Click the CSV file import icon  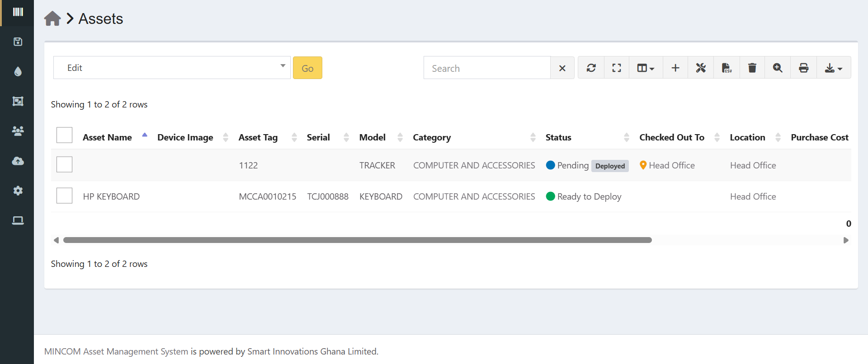click(726, 68)
